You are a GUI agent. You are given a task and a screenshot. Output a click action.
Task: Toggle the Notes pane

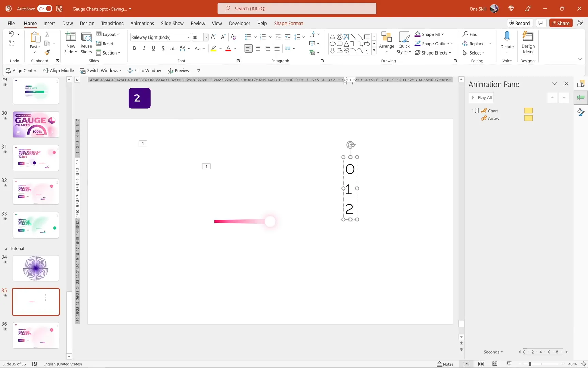pyautogui.click(x=445, y=364)
